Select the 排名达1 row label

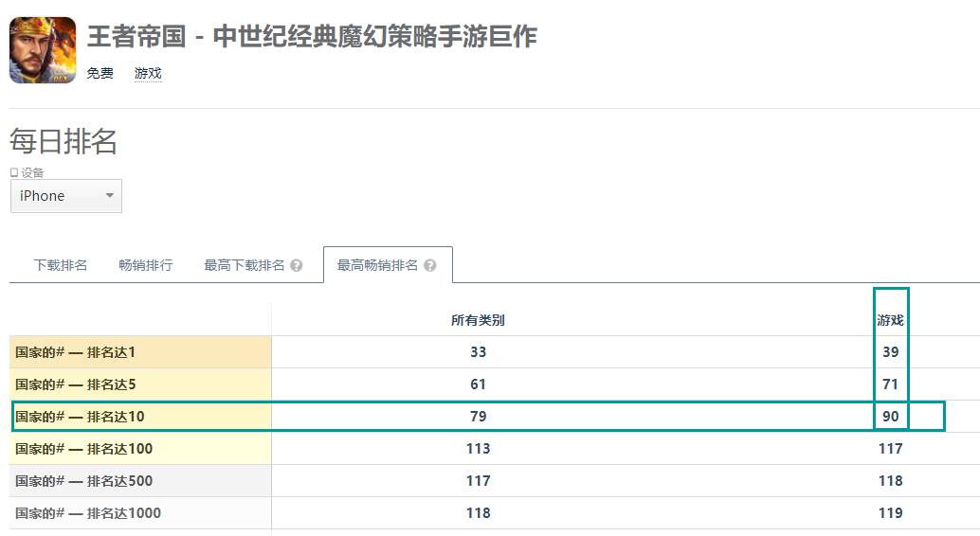pyautogui.click(x=76, y=352)
